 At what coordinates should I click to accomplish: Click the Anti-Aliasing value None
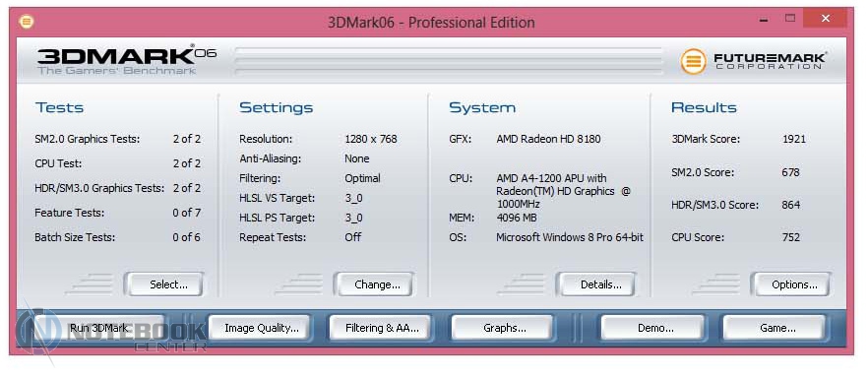(356, 158)
